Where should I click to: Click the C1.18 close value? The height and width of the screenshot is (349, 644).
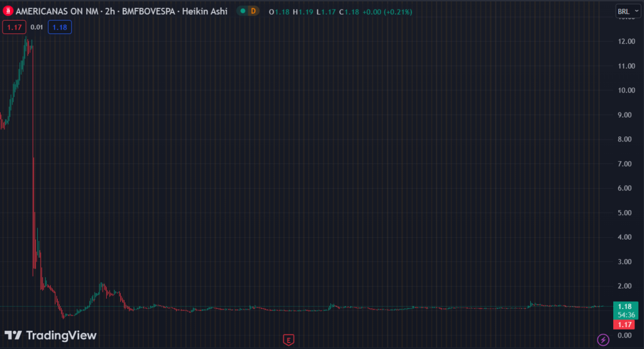click(349, 12)
